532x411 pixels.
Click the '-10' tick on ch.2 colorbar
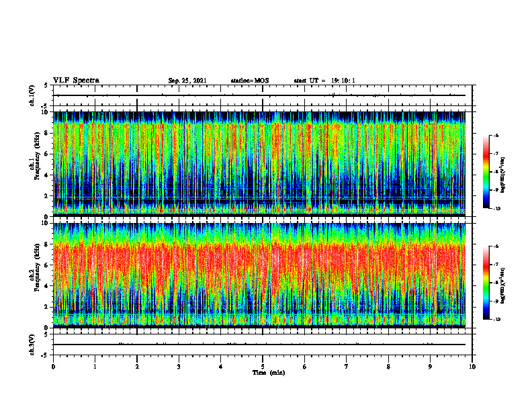496,320
